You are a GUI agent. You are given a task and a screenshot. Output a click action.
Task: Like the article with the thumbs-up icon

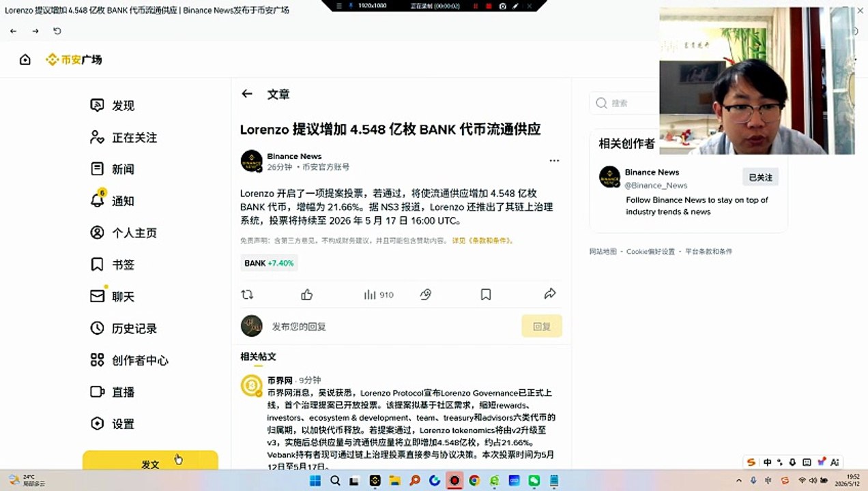click(307, 295)
